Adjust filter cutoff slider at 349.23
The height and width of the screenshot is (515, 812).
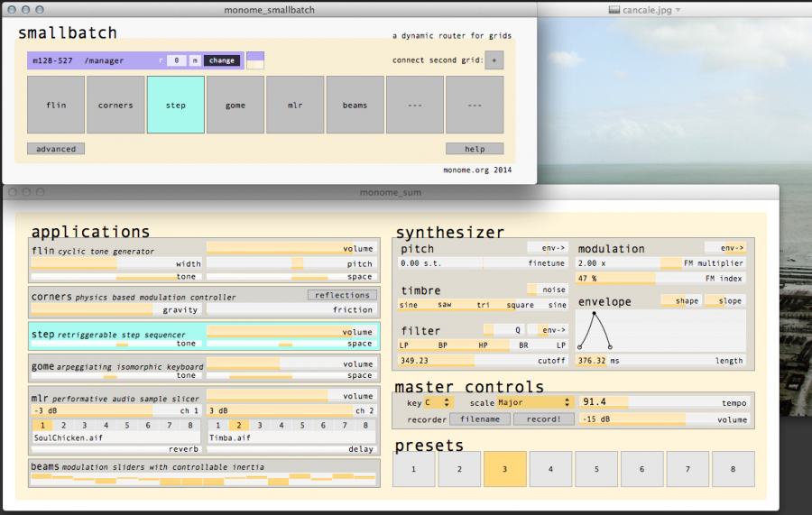click(x=484, y=361)
